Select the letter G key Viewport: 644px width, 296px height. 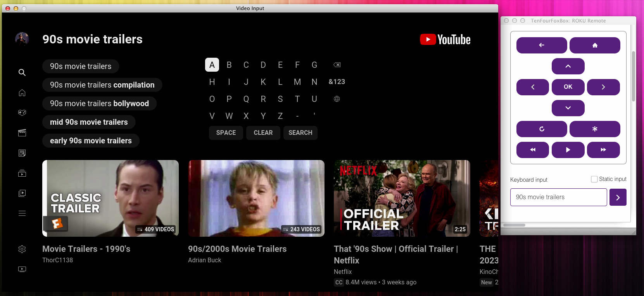(314, 65)
